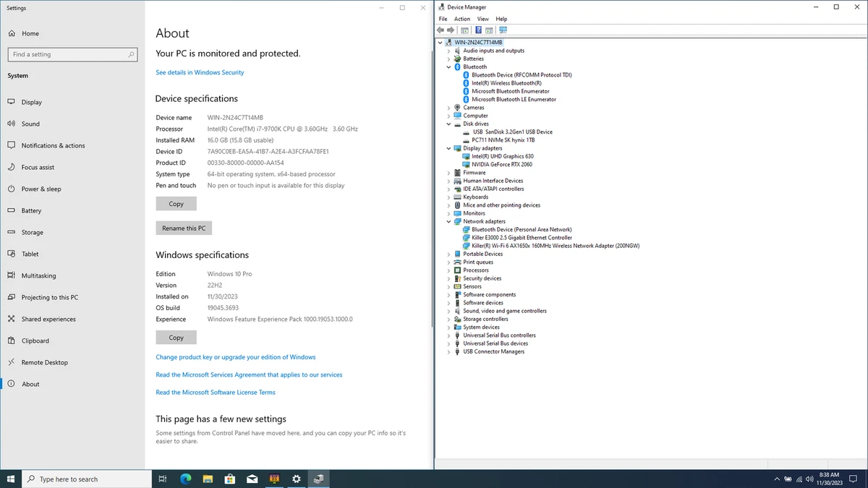The image size is (868, 488).
Task: Click the Type here to search taskbar box
Action: point(86,479)
